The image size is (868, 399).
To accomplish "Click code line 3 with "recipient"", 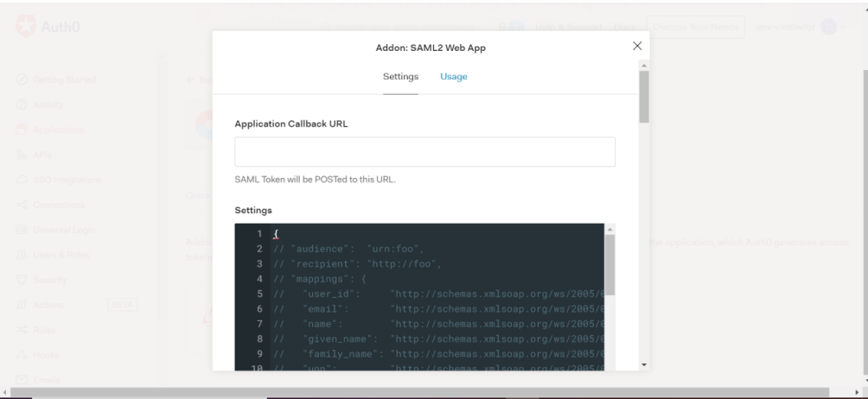I will click(357, 263).
